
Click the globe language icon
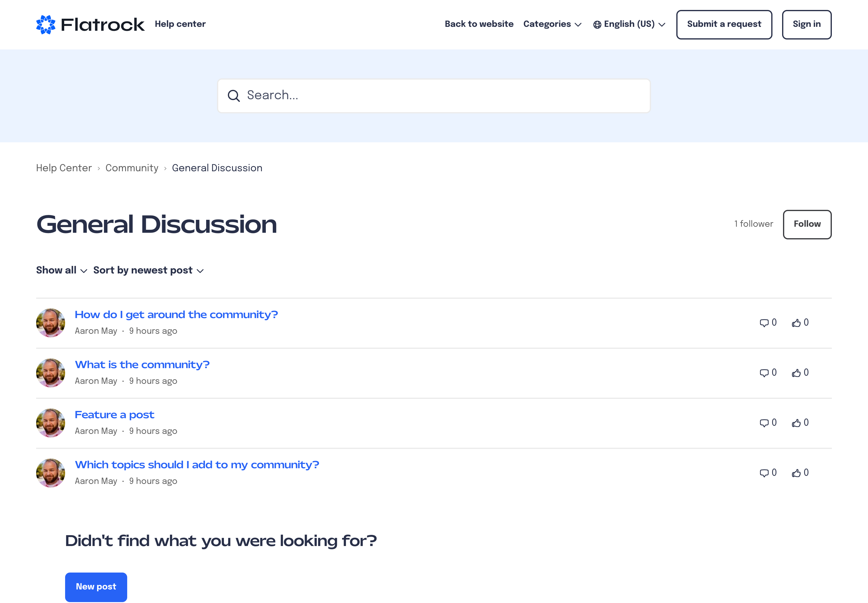tap(597, 25)
